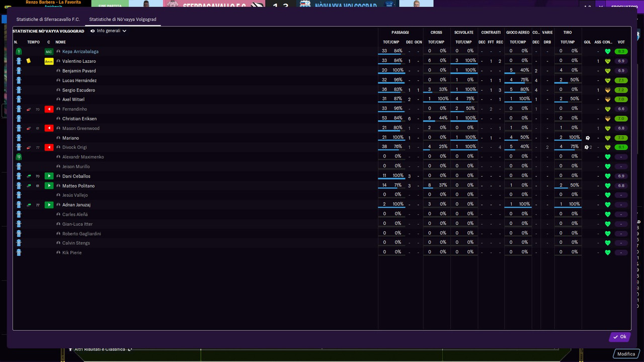The height and width of the screenshot is (362, 644).
Task: Click the yellow Amm badge beside Valentino Lazaro
Action: [x=49, y=61]
